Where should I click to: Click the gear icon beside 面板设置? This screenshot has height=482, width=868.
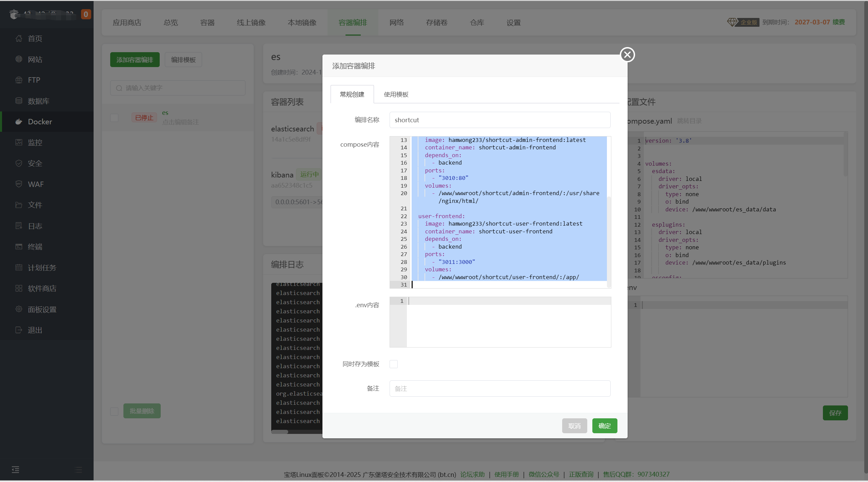point(19,309)
